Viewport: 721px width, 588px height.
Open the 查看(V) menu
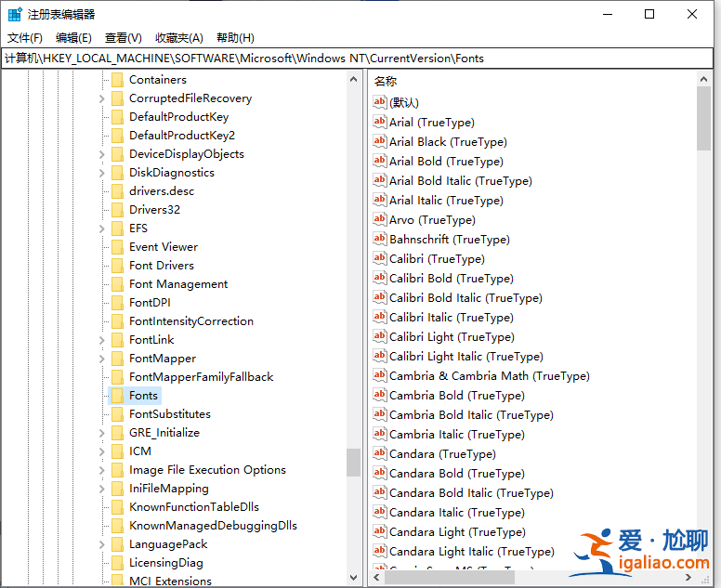(124, 38)
